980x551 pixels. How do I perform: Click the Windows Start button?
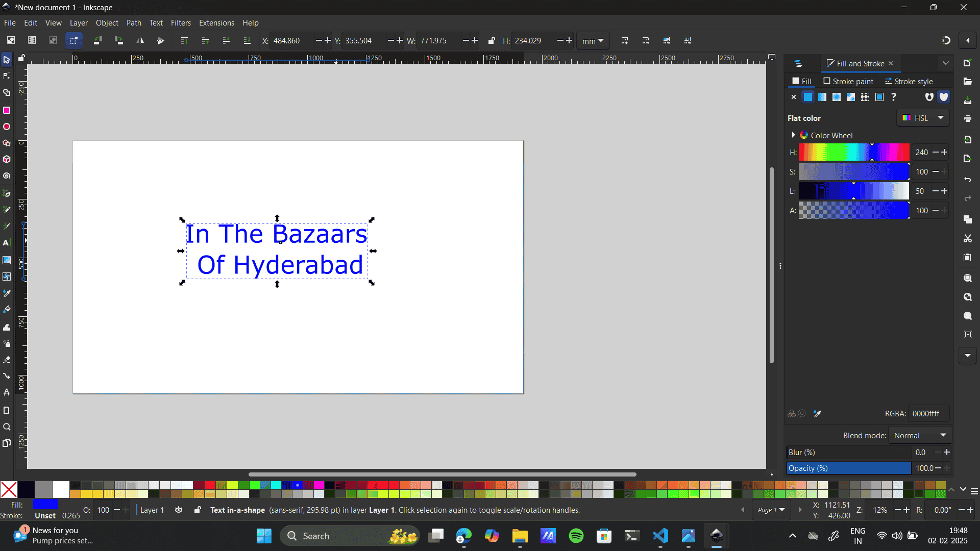tap(264, 536)
